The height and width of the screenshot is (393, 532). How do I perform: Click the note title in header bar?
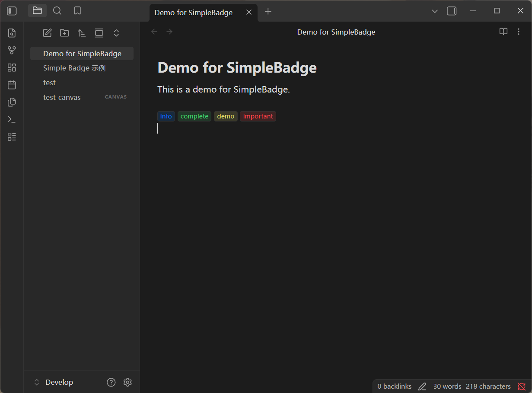click(336, 32)
